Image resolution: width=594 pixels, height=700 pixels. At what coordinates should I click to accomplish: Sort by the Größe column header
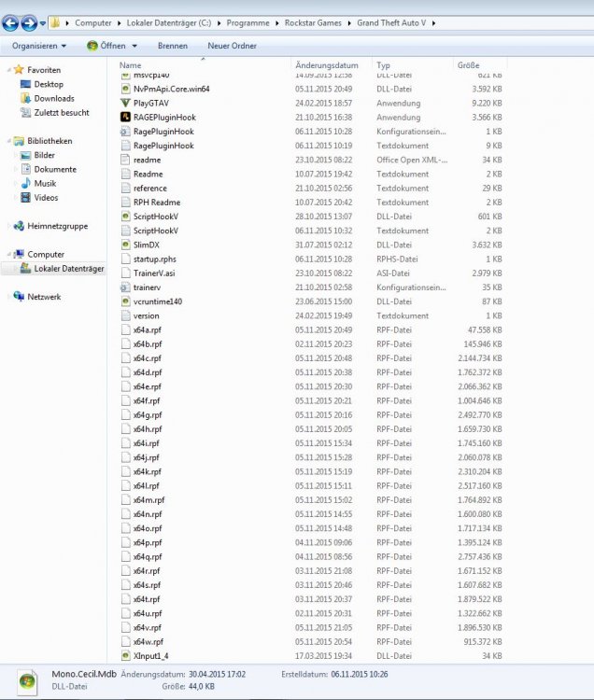468,65
